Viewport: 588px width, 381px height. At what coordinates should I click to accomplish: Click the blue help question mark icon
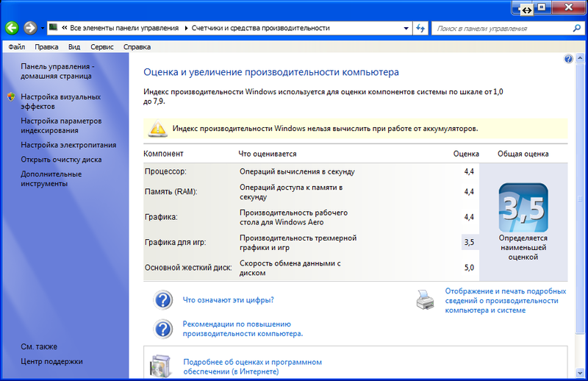click(568, 59)
